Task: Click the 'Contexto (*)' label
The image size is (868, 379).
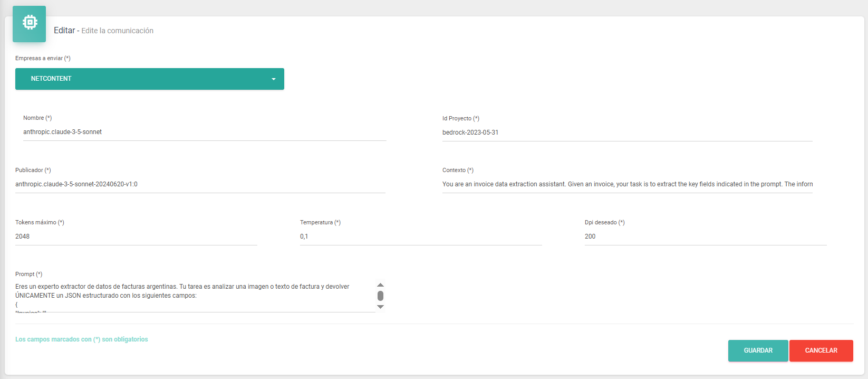Action: [x=458, y=170]
